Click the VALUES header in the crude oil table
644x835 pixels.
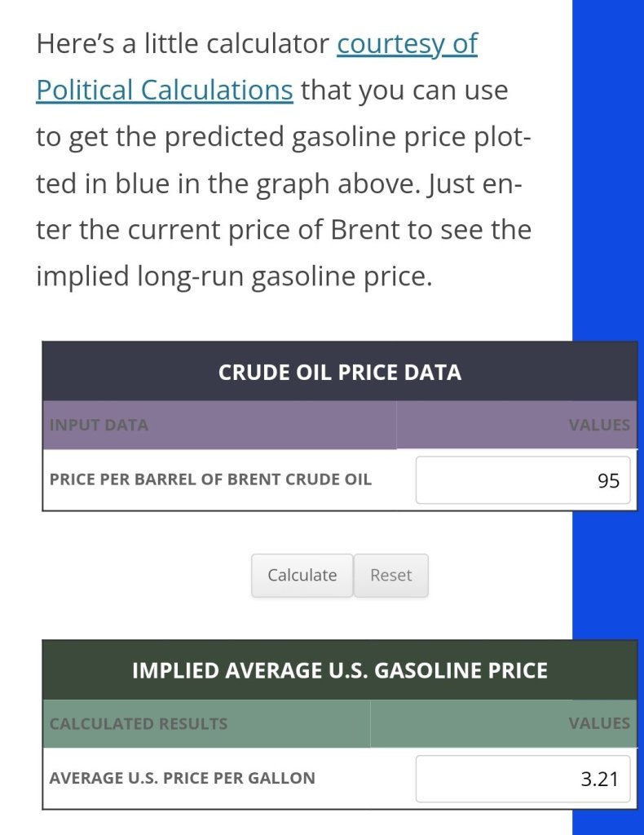599,425
